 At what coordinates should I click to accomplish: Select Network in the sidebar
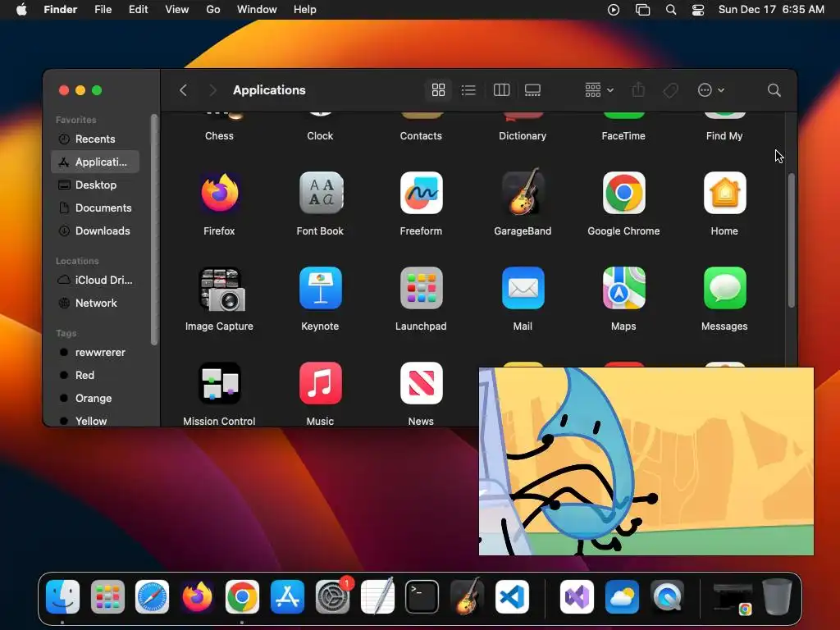pyautogui.click(x=95, y=303)
